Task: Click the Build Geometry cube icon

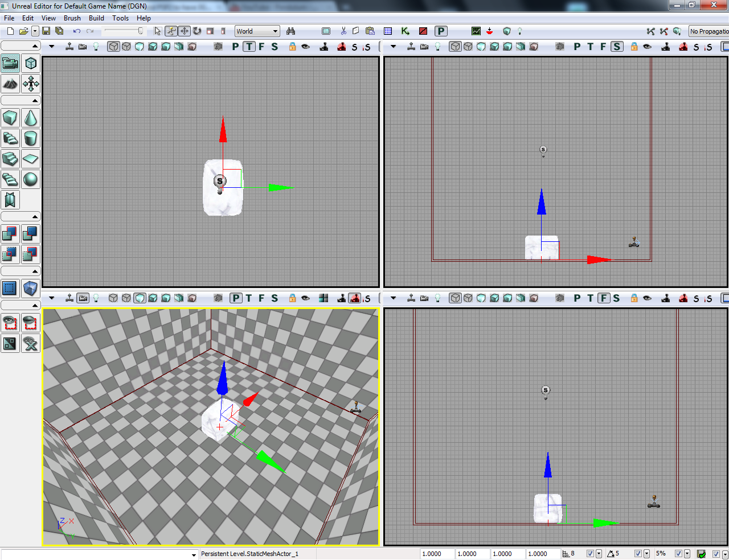Action: click(507, 31)
